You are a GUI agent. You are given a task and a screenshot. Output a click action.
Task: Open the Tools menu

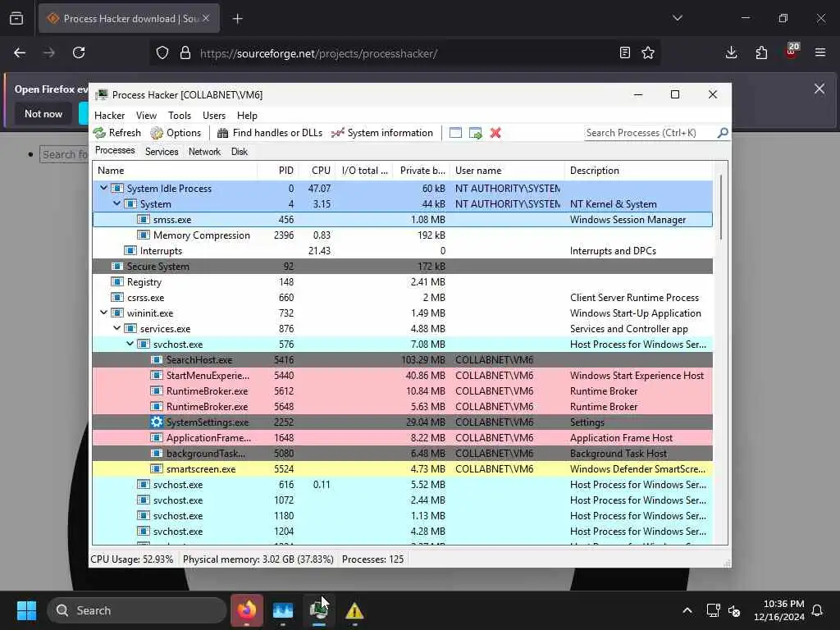(x=180, y=116)
